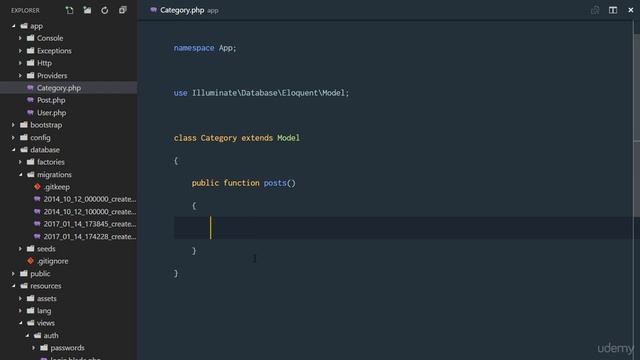Image resolution: width=640 pixels, height=360 pixels.
Task: Click the bootstrap folder icon
Action: click(x=24, y=125)
